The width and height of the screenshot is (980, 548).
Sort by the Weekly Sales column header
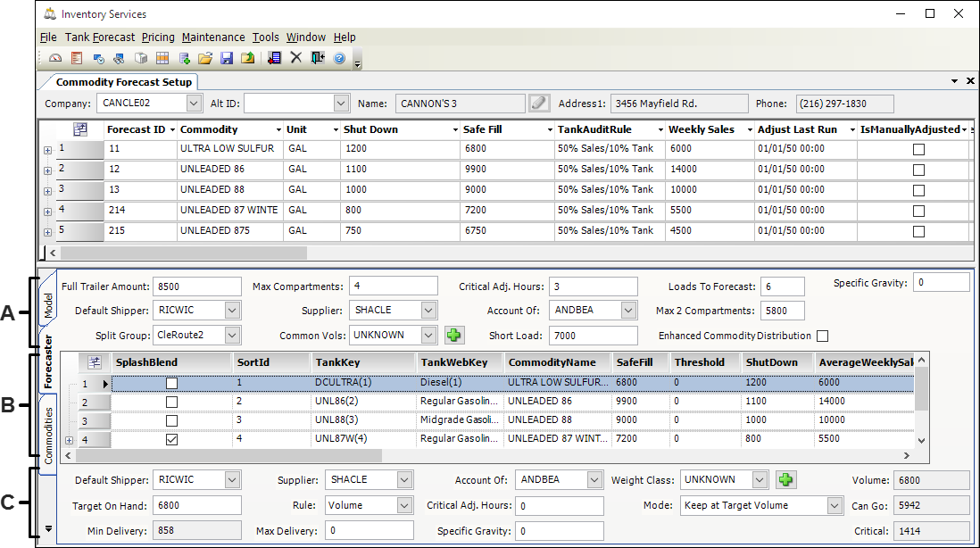702,129
